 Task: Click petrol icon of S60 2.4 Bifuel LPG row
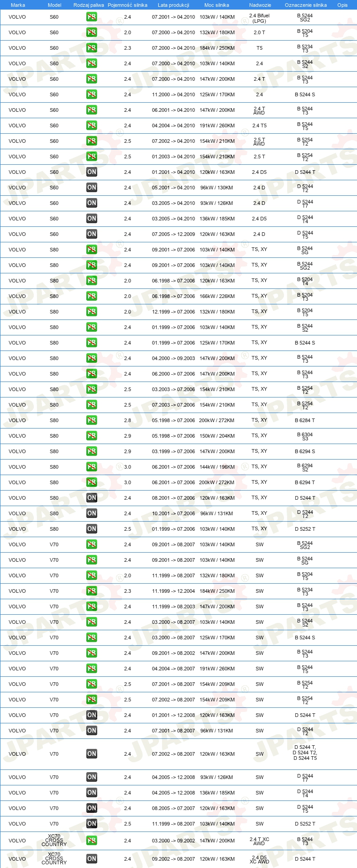92,17
